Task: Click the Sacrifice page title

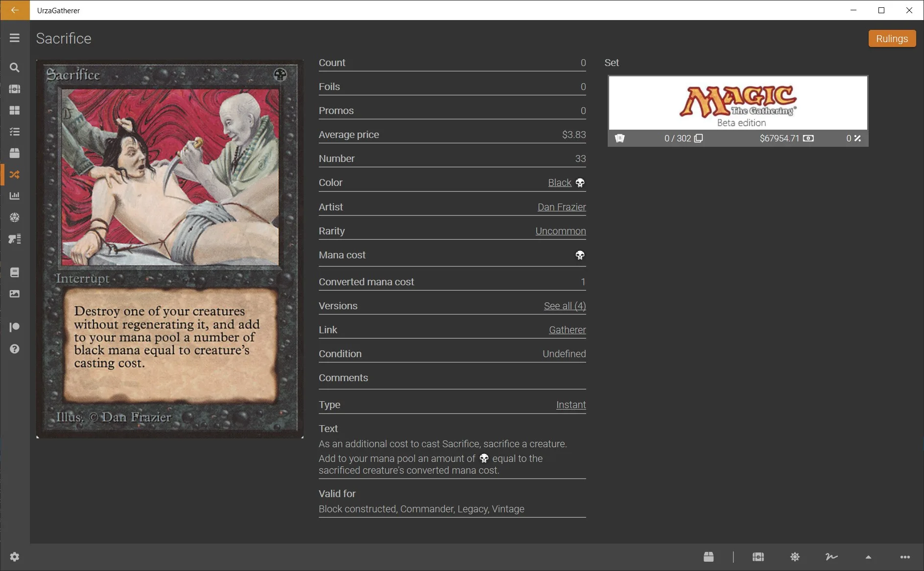Action: point(64,39)
